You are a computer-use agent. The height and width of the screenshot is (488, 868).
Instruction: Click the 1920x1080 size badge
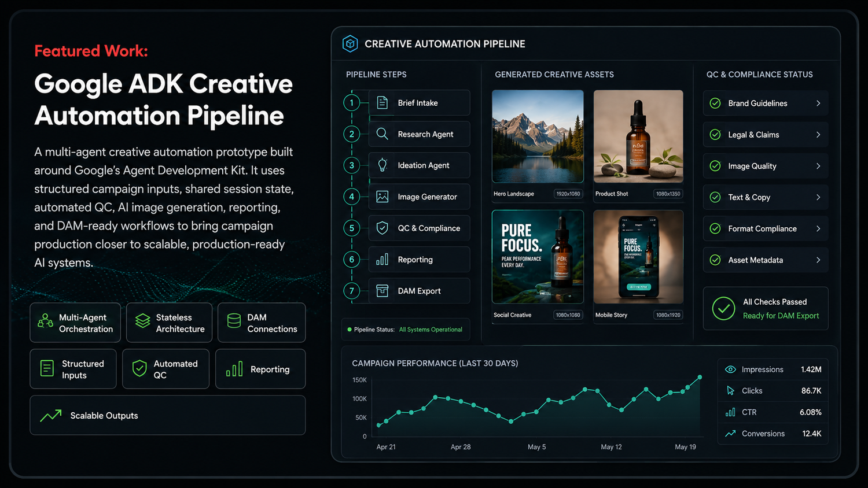point(568,194)
